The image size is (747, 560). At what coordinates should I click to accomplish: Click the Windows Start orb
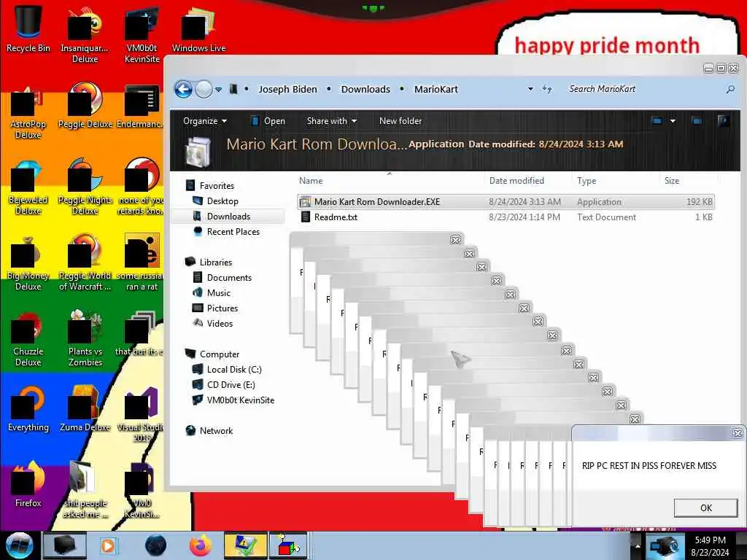click(x=20, y=545)
